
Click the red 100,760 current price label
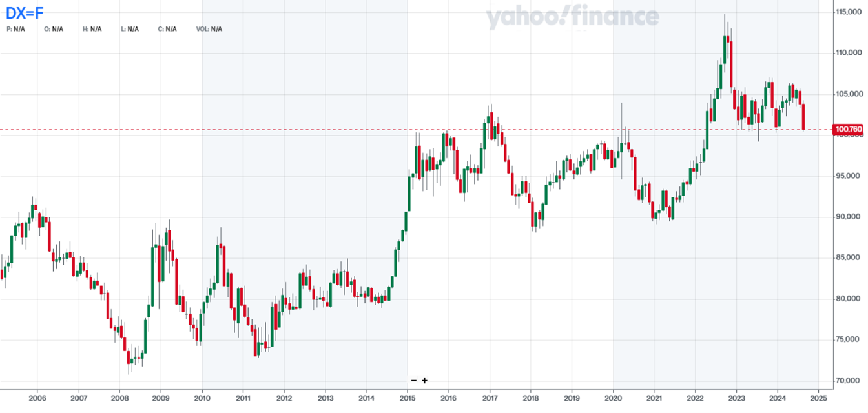coord(849,130)
